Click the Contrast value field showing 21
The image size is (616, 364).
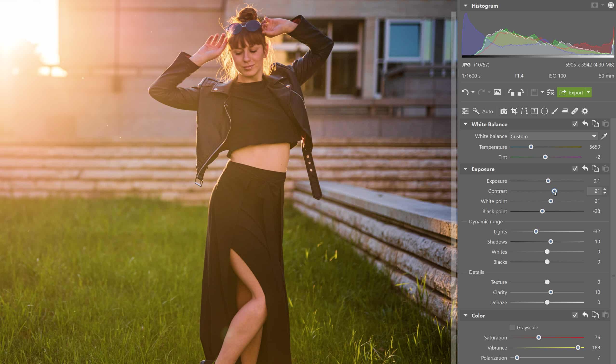coord(594,191)
